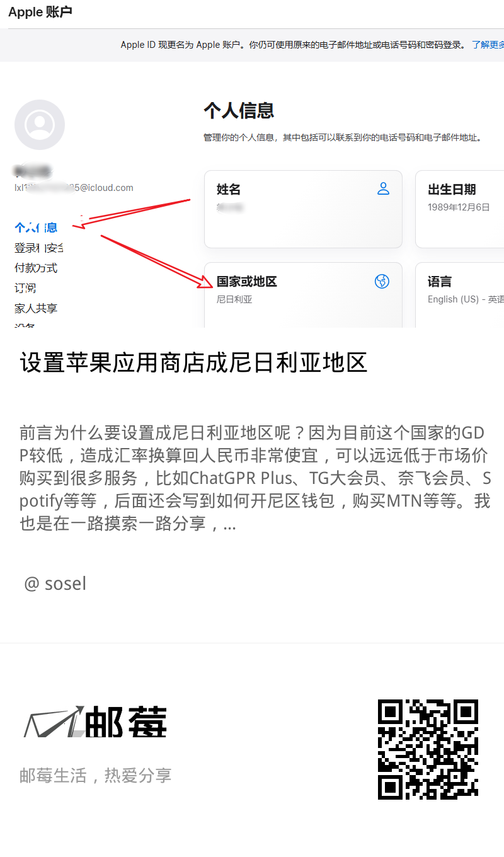This screenshot has width=504, height=857.
Task: Select 家人共享 in sidebar
Action: (36, 308)
